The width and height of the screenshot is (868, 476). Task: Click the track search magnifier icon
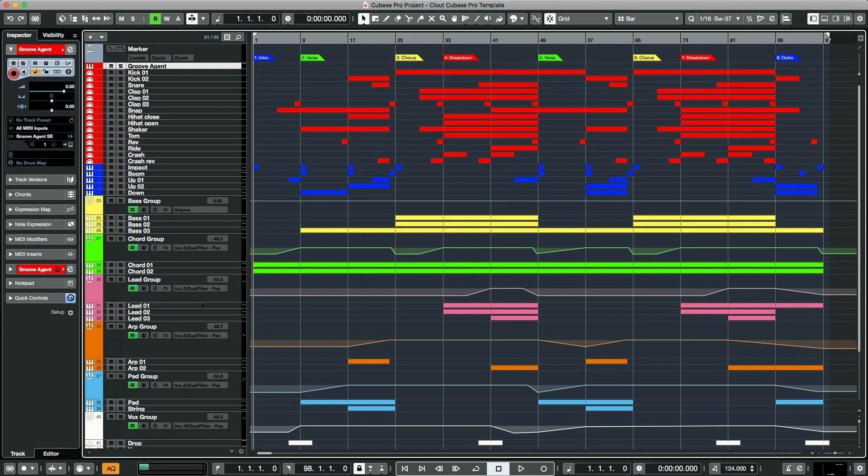coord(238,37)
